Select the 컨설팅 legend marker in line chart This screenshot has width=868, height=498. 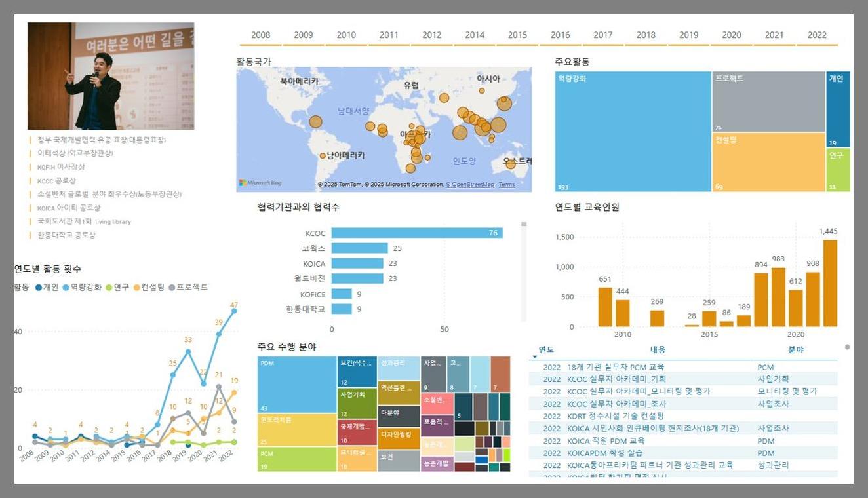[137, 287]
